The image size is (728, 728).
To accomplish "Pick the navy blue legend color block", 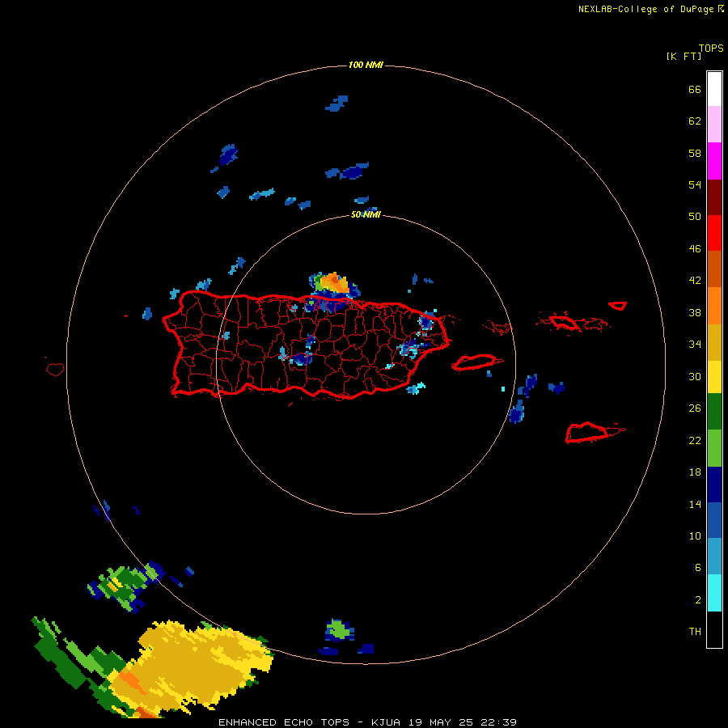I will click(714, 485).
